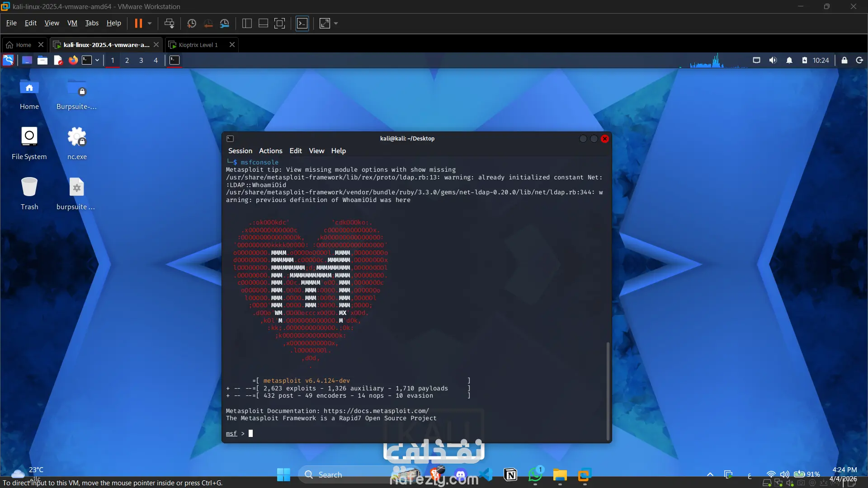868x488 pixels.
Task: Take a snapshot of the VM
Action: pos(192,23)
